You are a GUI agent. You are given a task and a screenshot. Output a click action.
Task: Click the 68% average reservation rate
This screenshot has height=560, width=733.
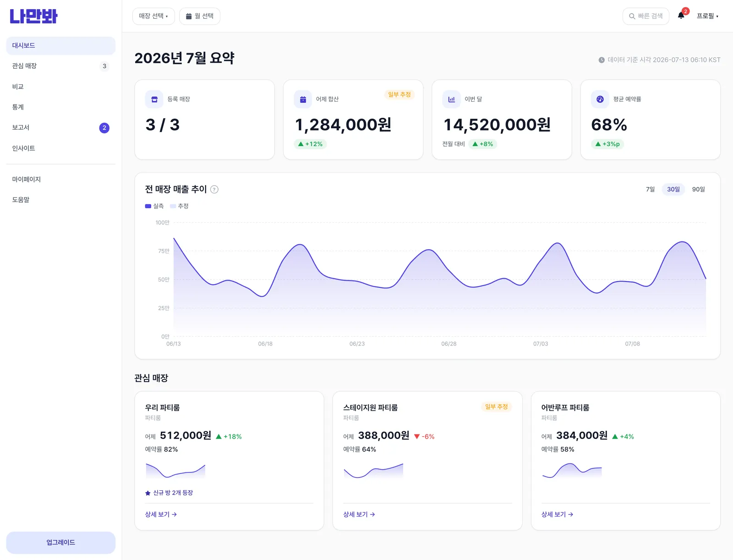click(x=609, y=125)
